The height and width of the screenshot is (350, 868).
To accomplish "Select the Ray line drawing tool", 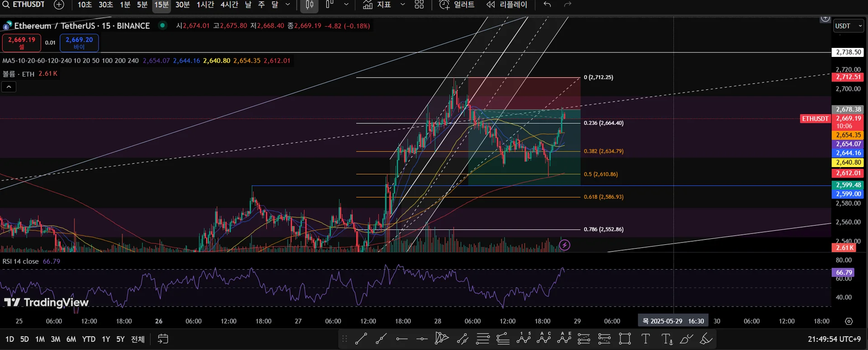I will (381, 339).
